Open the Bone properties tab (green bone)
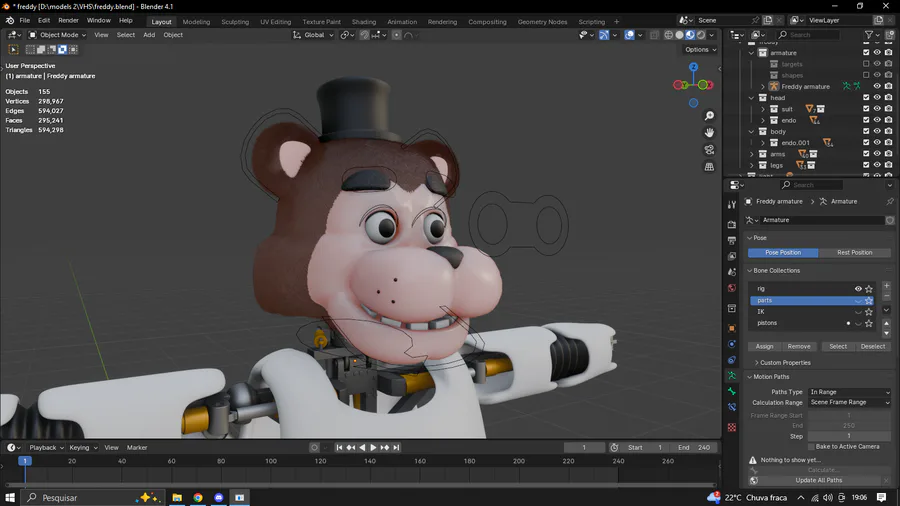The image size is (900, 506). 732,391
